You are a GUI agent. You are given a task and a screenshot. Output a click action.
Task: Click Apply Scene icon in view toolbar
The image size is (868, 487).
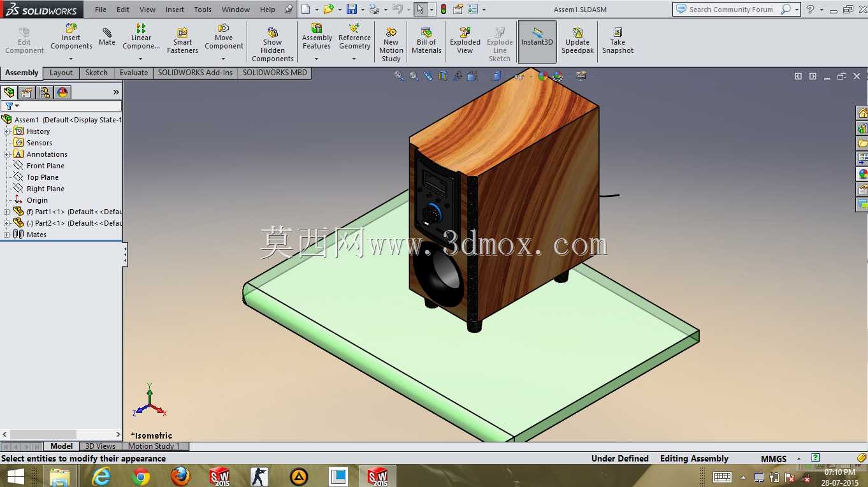(x=558, y=76)
